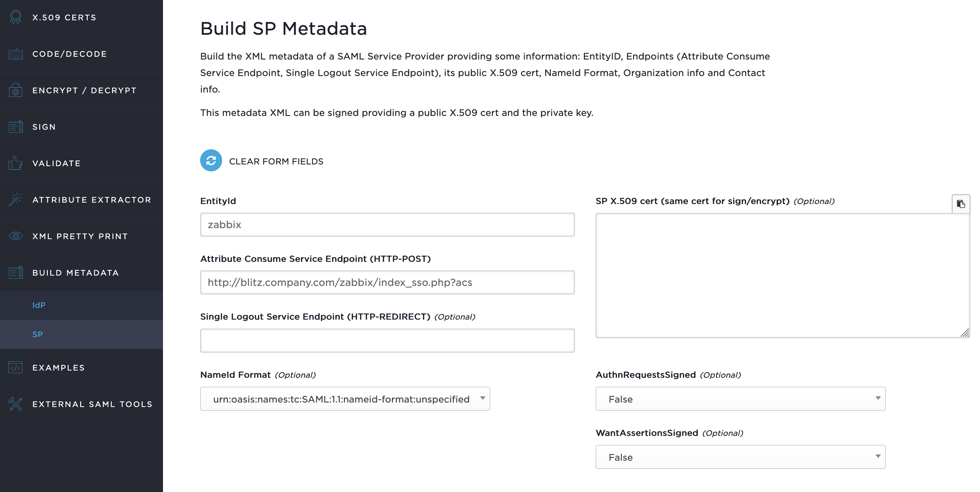980x492 pixels.
Task: Select the Attribute Extractor wand icon
Action: click(x=15, y=200)
